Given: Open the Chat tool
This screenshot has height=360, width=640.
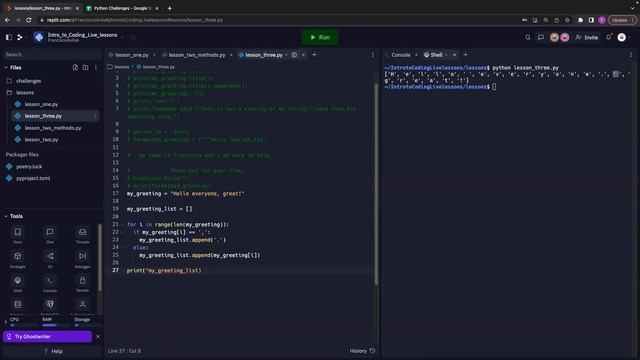Looking at the screenshot, I should point(50,235).
